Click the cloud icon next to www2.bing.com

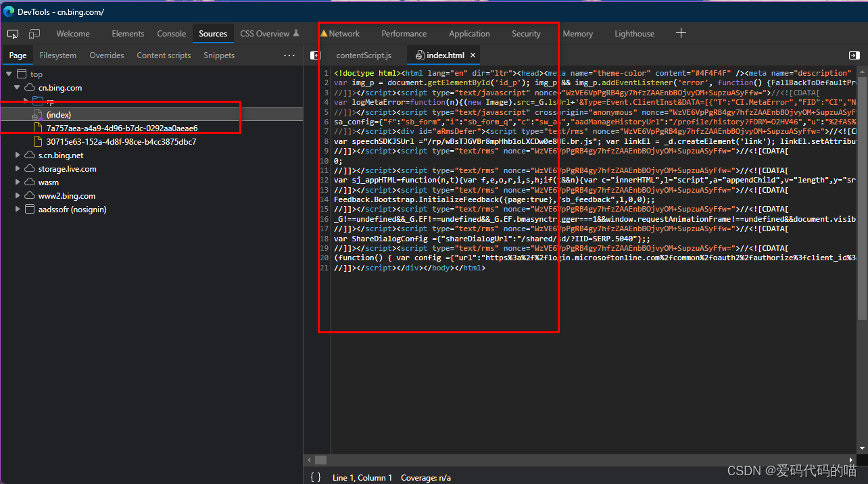pyautogui.click(x=30, y=196)
